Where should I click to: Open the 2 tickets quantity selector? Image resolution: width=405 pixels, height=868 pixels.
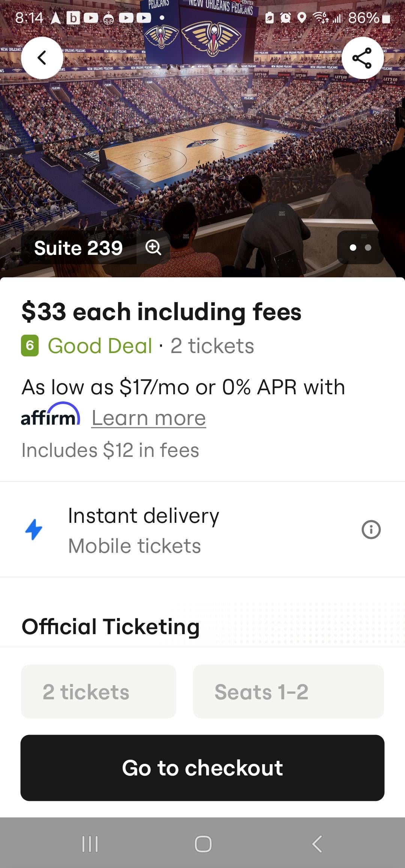click(x=99, y=691)
